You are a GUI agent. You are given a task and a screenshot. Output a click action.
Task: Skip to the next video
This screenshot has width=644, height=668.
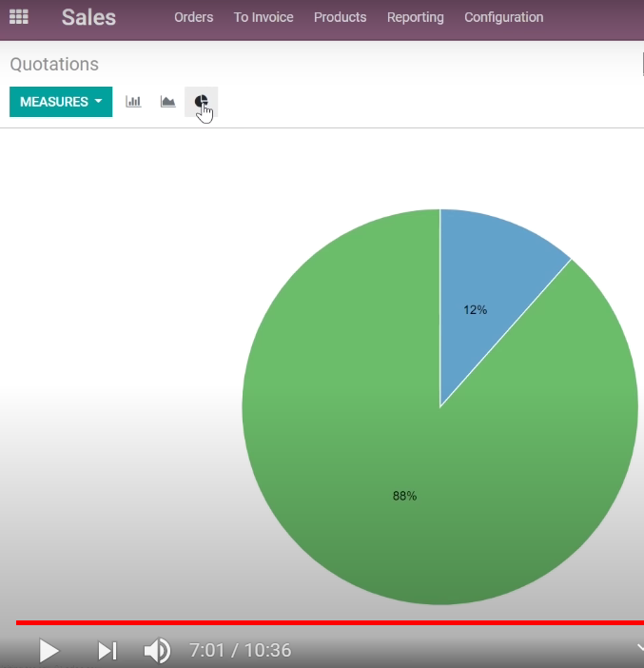click(107, 651)
